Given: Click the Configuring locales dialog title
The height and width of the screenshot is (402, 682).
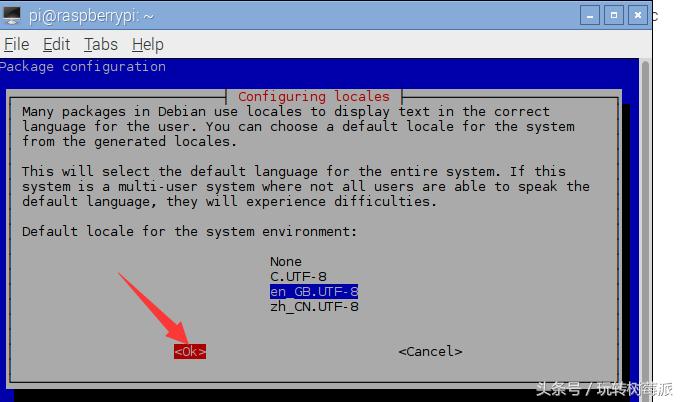Looking at the screenshot, I should tap(314, 96).
